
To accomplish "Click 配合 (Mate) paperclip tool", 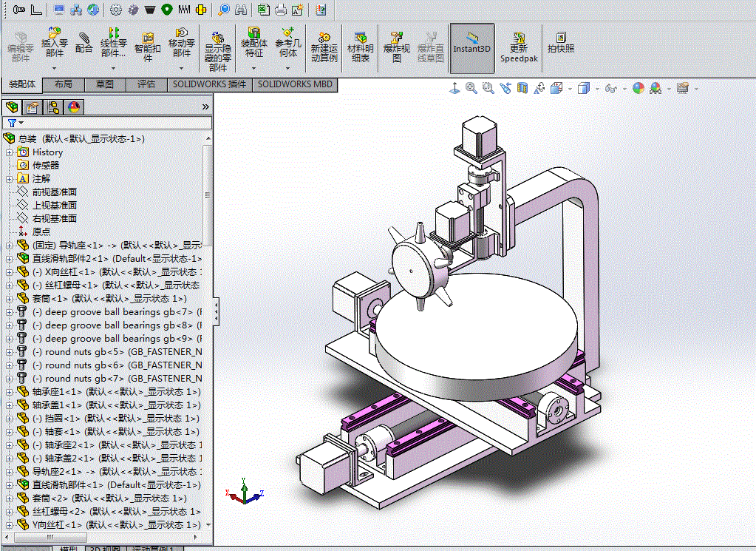I will pos(84,42).
